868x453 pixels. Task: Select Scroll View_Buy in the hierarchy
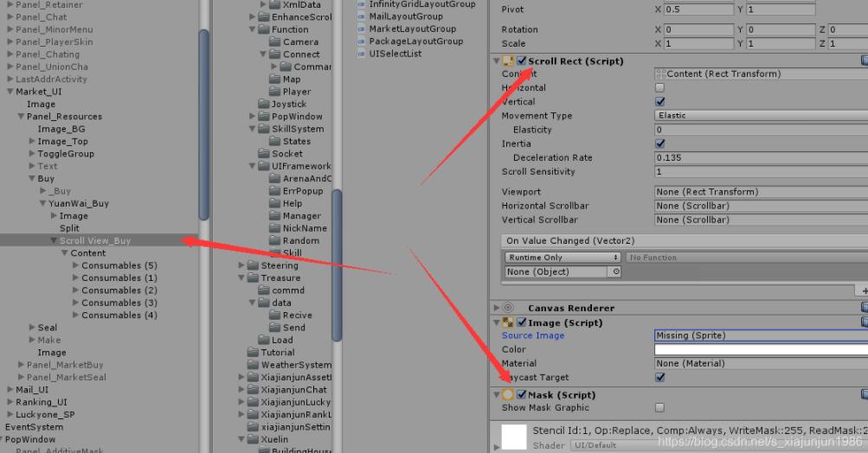click(x=94, y=240)
